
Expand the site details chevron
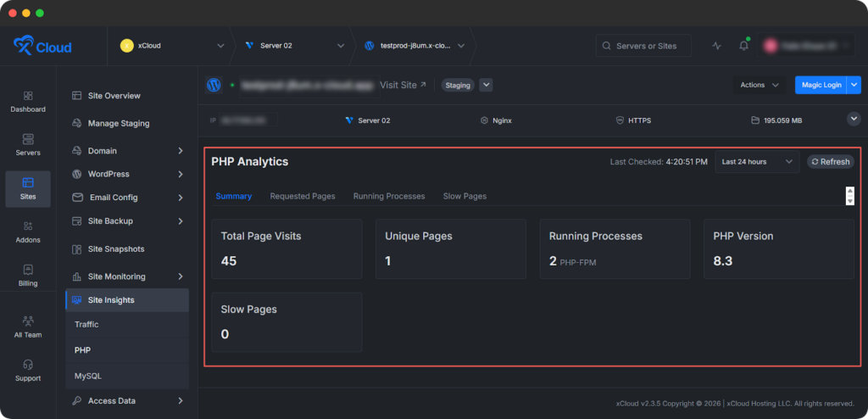(x=854, y=120)
